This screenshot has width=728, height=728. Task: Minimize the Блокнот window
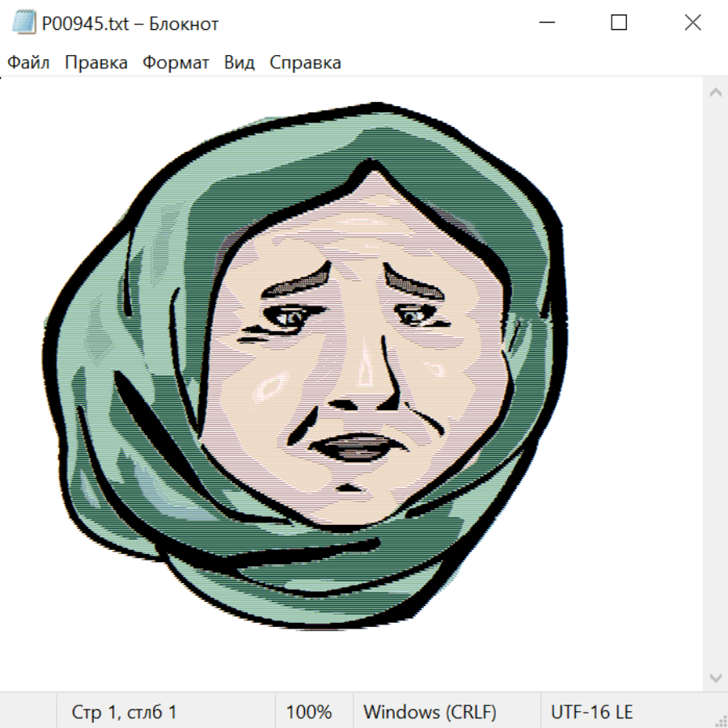546,23
